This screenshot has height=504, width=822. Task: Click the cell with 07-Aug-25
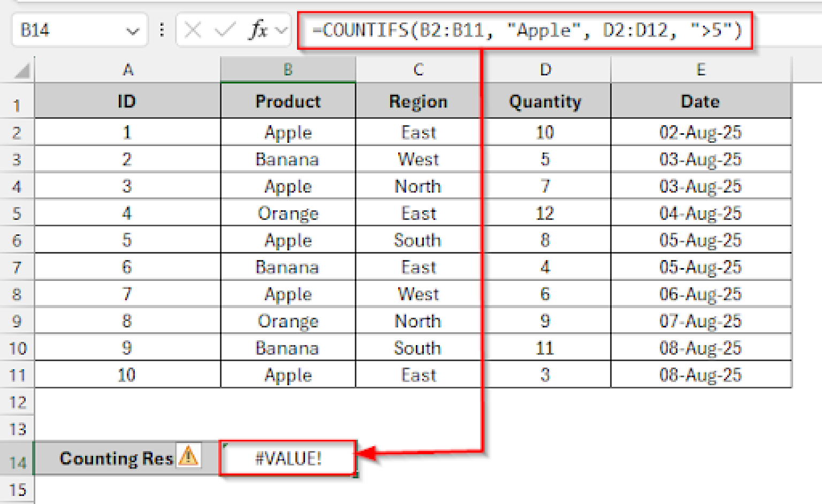[x=701, y=320]
